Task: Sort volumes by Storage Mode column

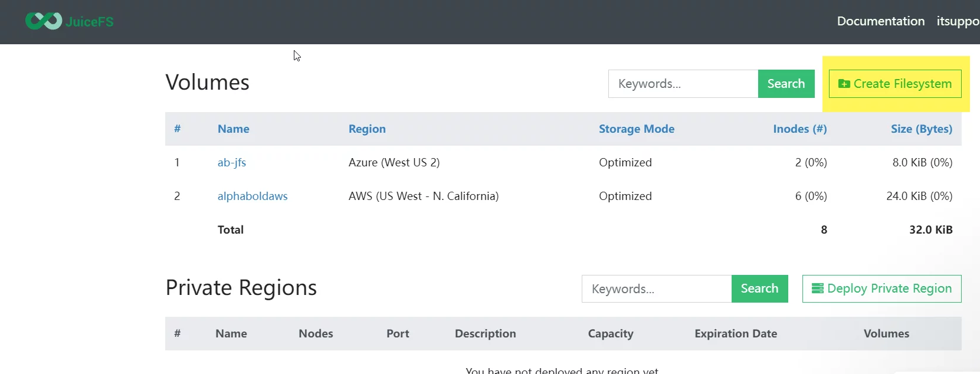Action: (x=636, y=129)
